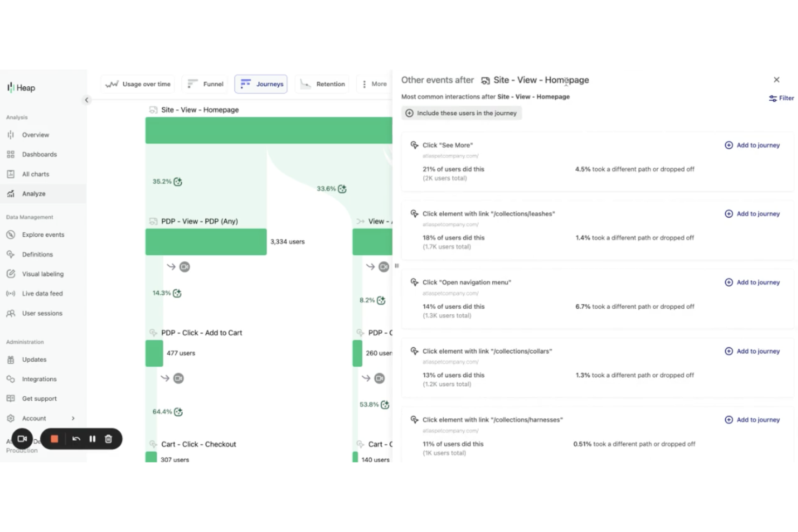Stop the screen recording
Image resolution: width=798 pixels, height=532 pixels.
click(x=54, y=439)
